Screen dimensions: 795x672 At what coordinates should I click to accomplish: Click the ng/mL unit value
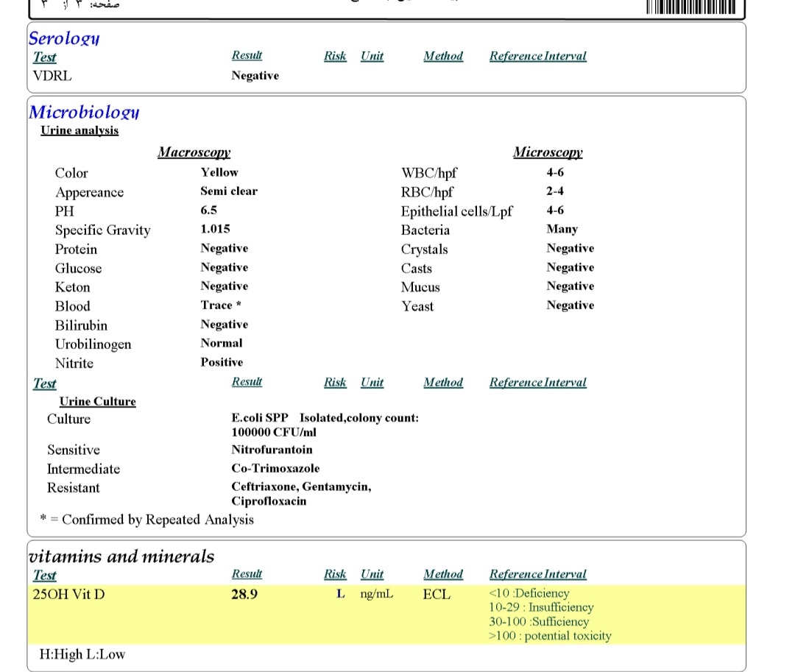click(377, 594)
